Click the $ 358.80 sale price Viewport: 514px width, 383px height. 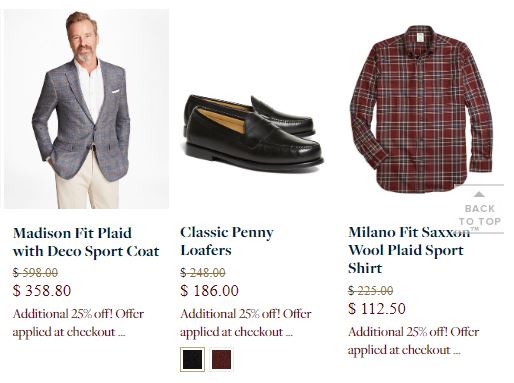(42, 290)
